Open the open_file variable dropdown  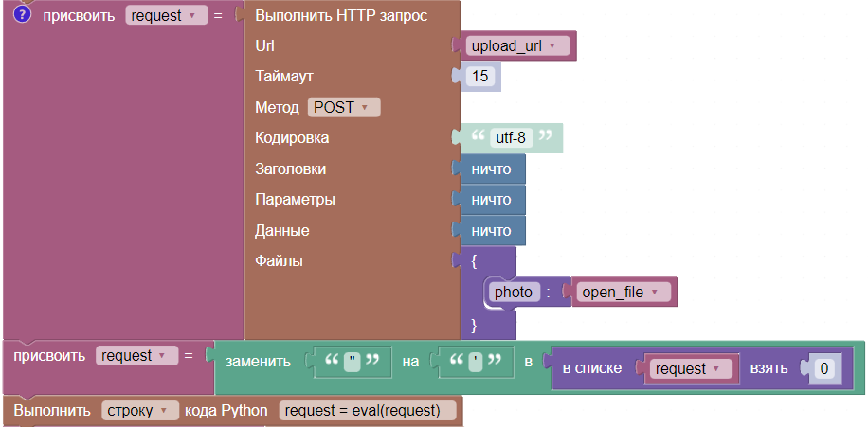click(624, 292)
